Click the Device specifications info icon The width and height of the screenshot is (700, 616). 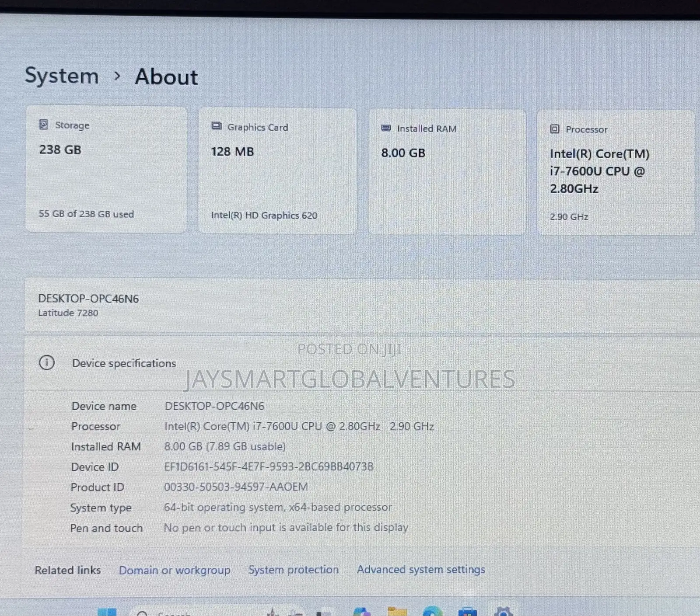[x=47, y=362]
